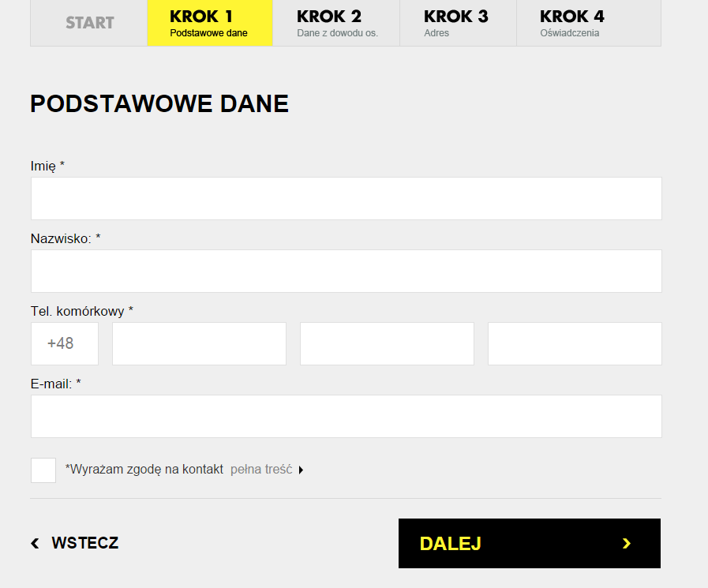Open the START tab
The image size is (708, 588).
click(89, 23)
